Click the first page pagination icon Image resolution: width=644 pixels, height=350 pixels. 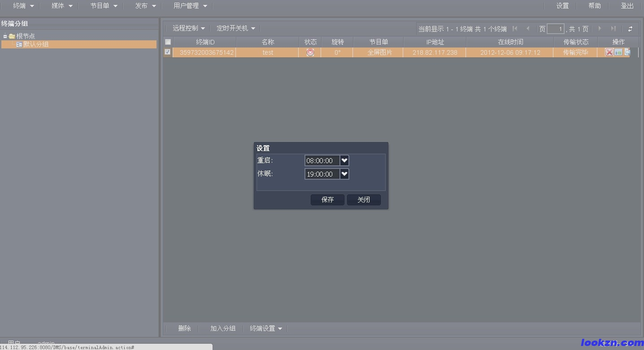point(514,28)
